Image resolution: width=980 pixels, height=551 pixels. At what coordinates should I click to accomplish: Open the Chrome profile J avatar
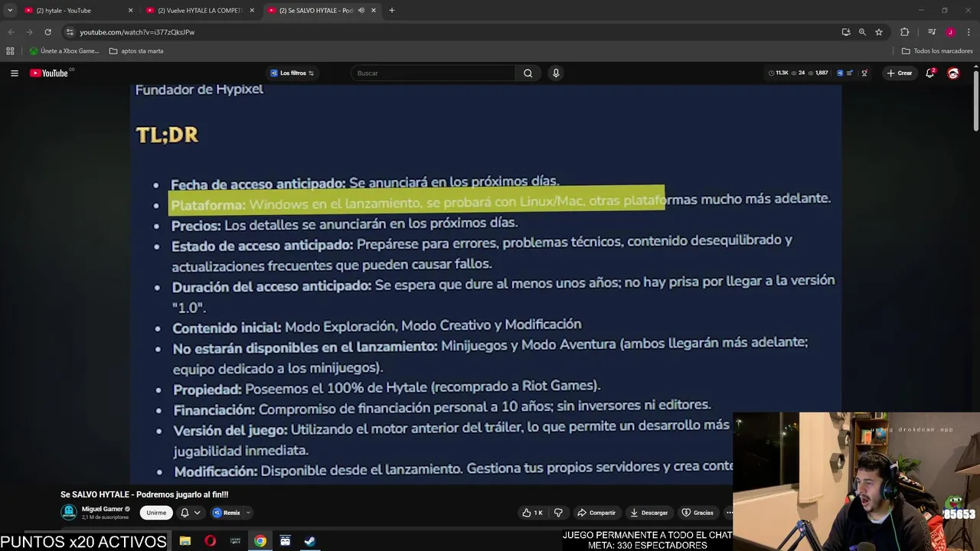(x=950, y=32)
